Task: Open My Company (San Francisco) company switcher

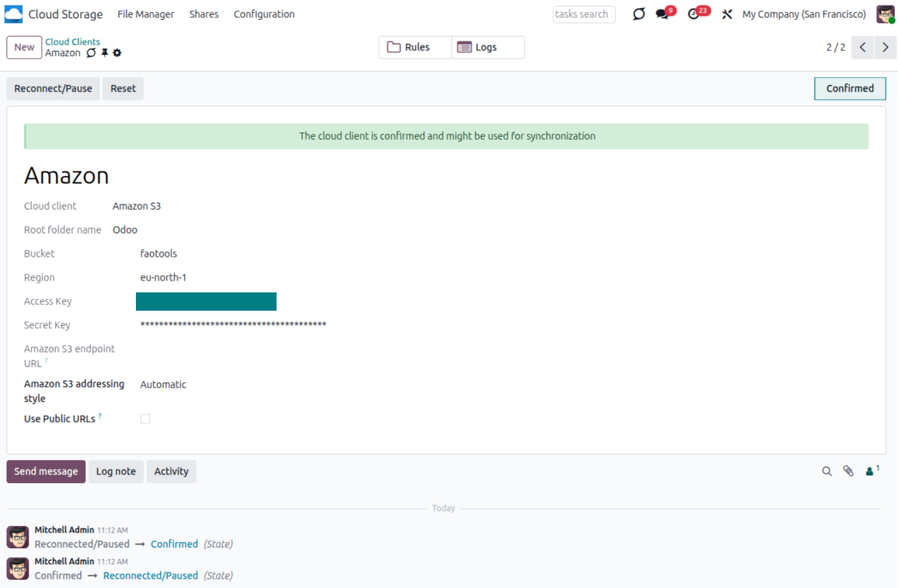Action: point(804,14)
